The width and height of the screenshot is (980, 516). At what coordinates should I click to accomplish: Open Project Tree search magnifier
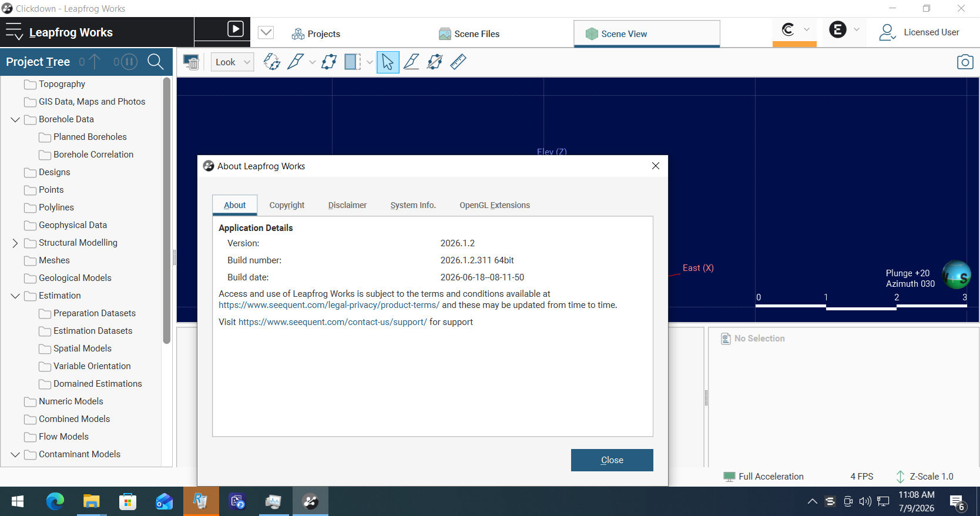156,62
